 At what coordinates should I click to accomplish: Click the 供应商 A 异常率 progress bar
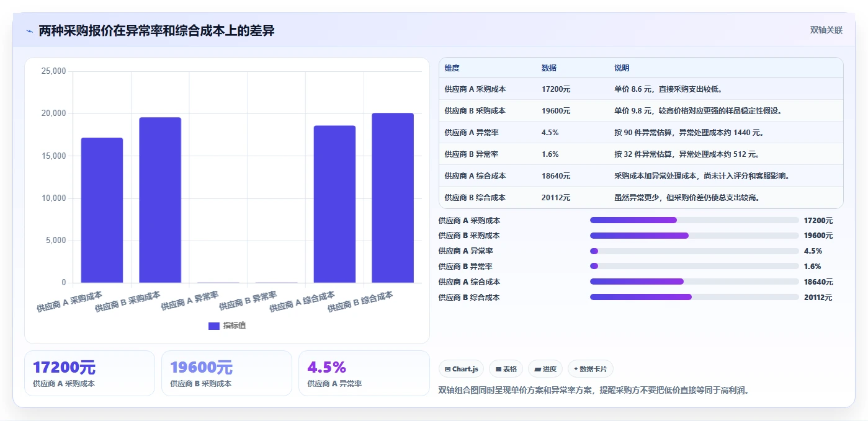[x=694, y=251]
